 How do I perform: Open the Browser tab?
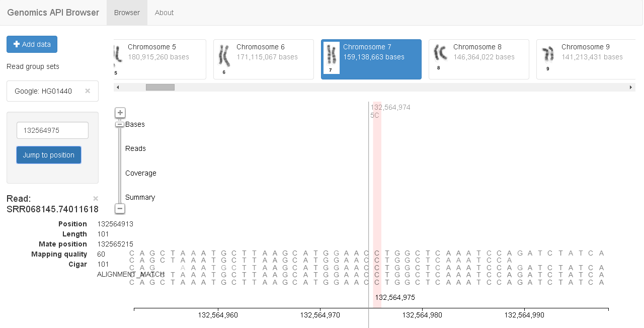[x=127, y=13]
